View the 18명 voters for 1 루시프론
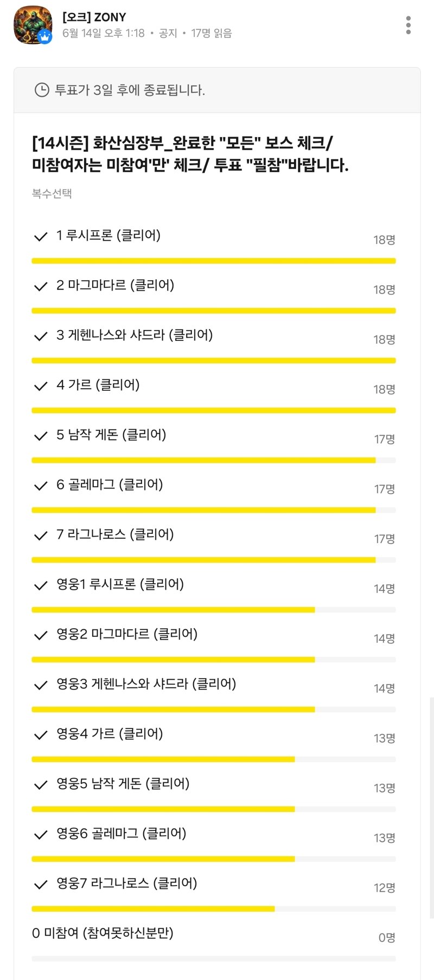Image resolution: width=434 pixels, height=980 pixels. 384,240
